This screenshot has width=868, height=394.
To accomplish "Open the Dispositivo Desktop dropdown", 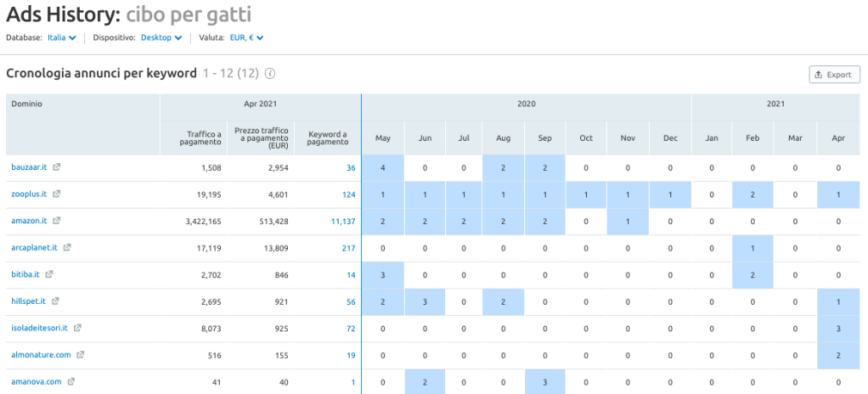I will coord(161,38).
